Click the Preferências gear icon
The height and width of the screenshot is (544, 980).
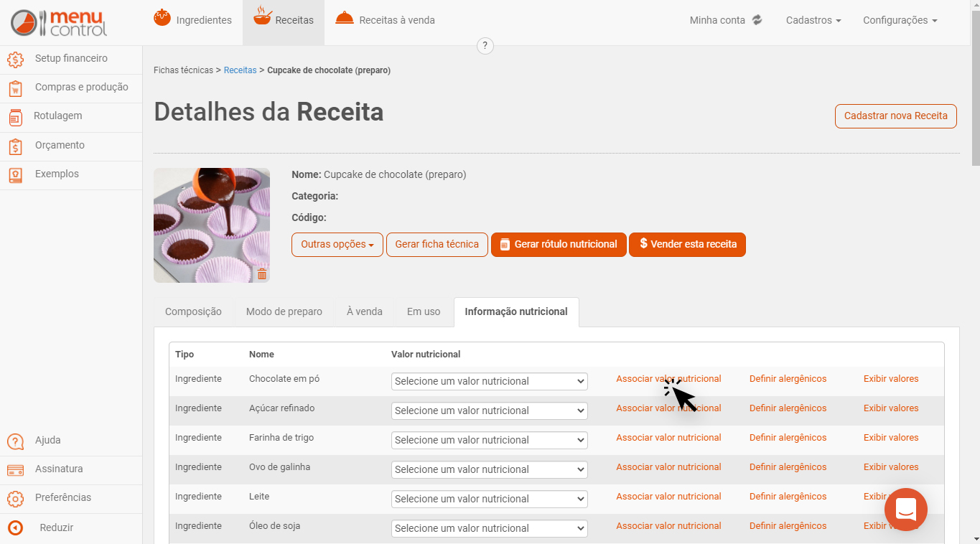[x=15, y=499]
